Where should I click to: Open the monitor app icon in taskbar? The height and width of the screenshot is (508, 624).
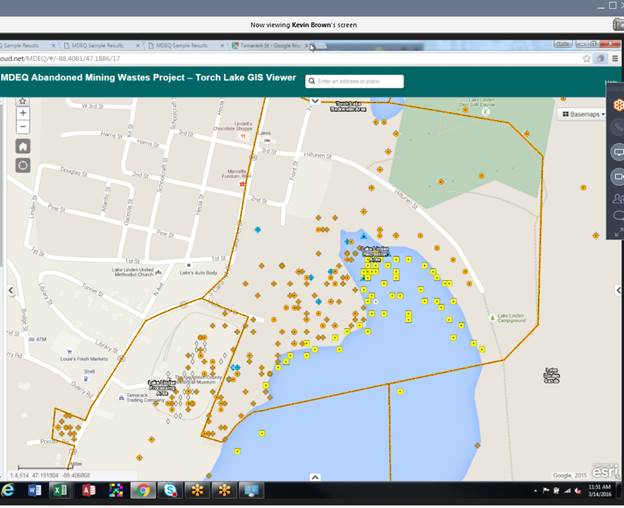[251, 490]
